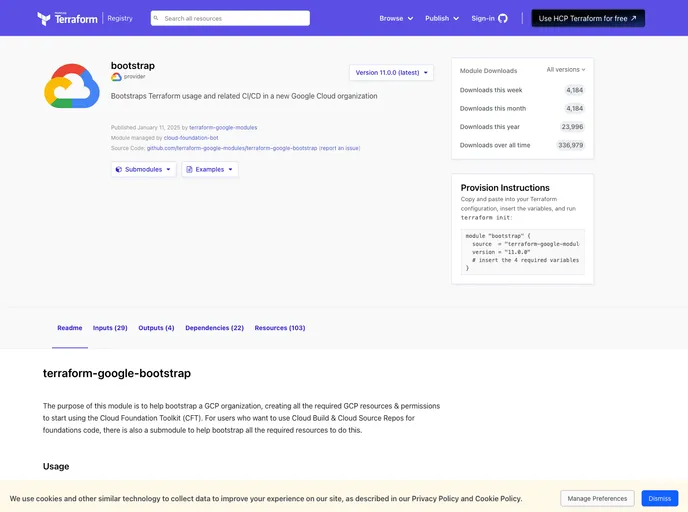688x512 pixels.
Task: Click the Provision Instructions heading
Action: (505, 188)
